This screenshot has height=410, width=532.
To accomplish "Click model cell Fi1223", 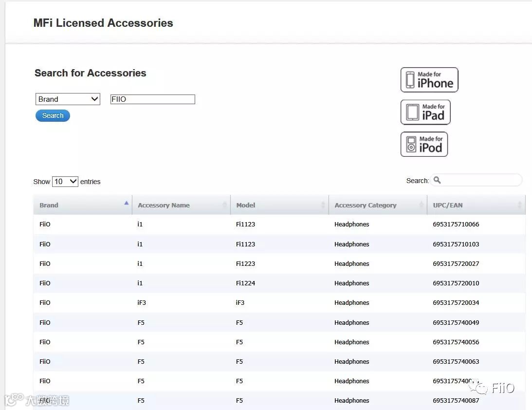I will 245,264.
